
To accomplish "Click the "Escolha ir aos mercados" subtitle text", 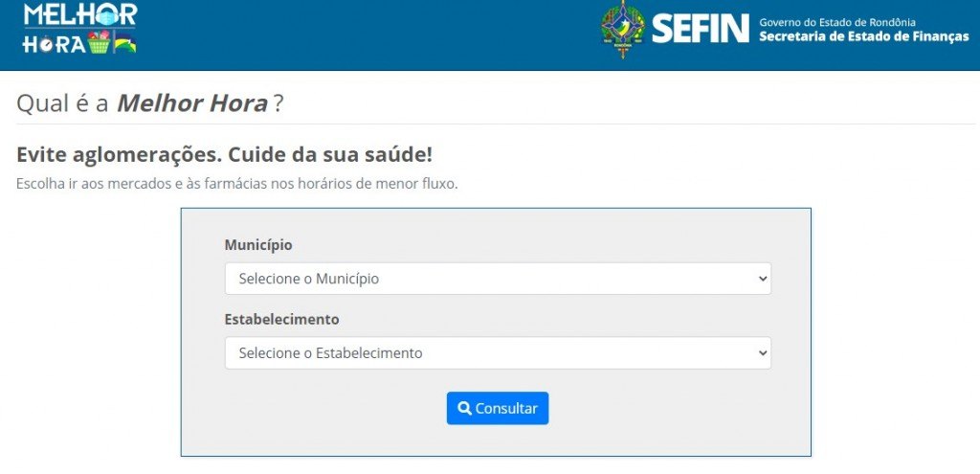I will [236, 183].
